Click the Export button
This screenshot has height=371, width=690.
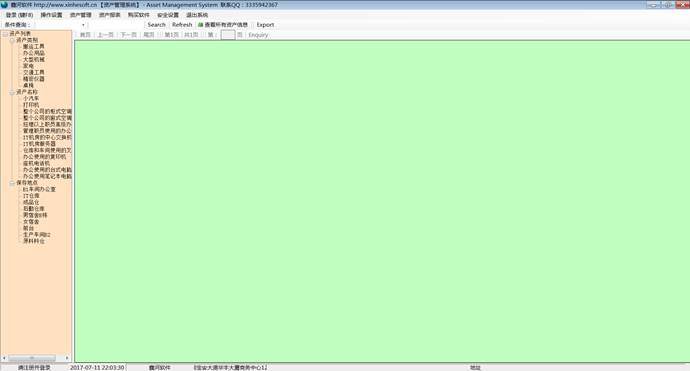point(265,25)
